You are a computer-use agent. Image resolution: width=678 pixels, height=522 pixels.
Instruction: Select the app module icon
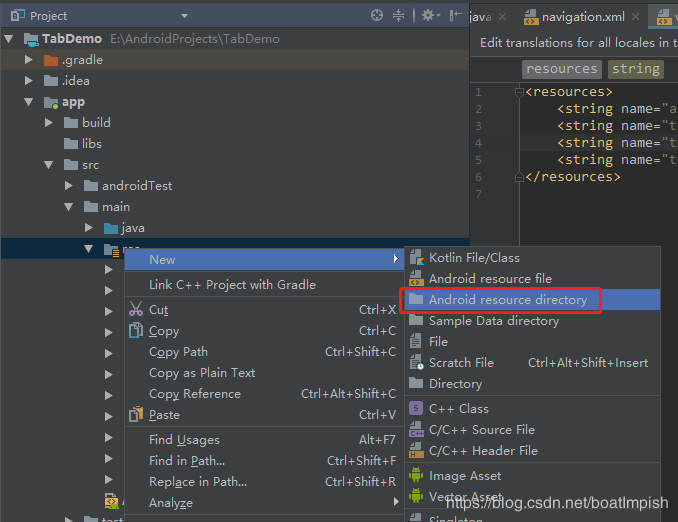(x=51, y=102)
